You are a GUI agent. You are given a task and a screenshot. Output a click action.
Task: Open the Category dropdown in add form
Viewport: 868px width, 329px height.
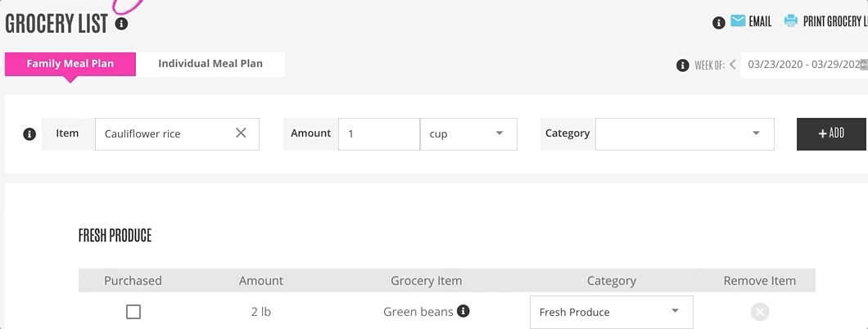point(685,134)
